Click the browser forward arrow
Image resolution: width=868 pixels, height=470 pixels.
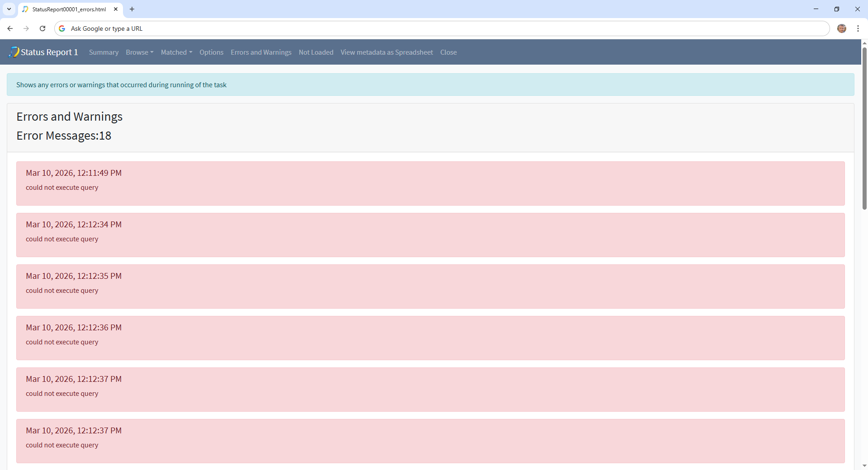[x=26, y=28]
